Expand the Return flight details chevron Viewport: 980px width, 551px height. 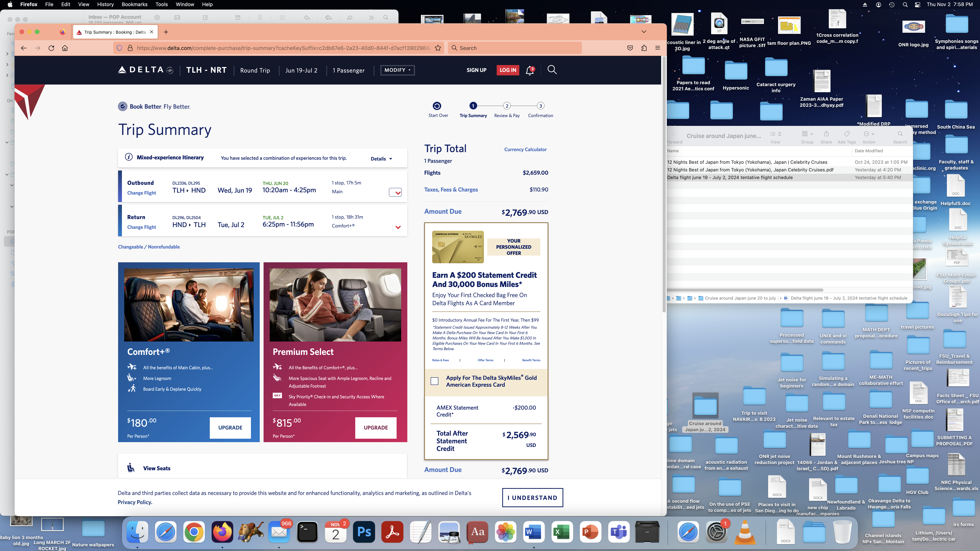398,227
